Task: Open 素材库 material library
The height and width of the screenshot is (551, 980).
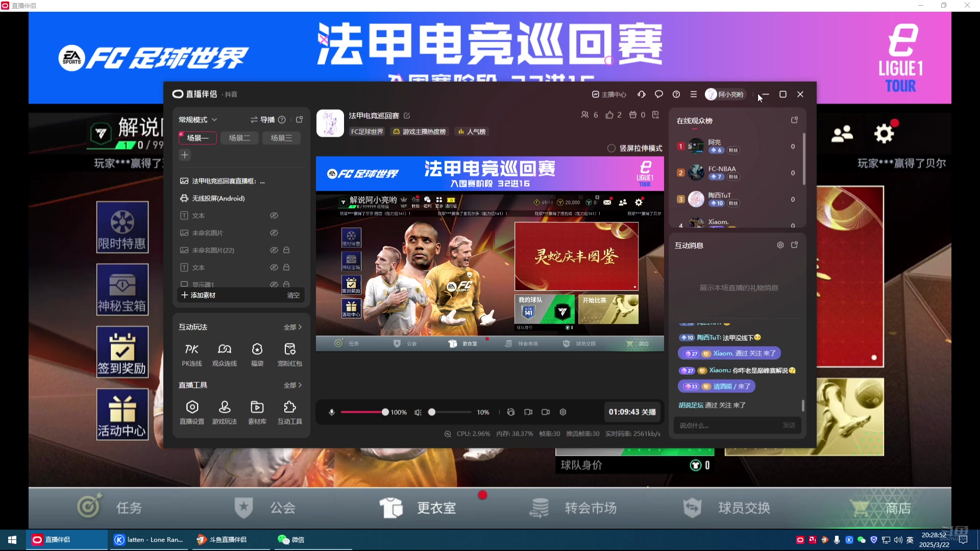Action: pyautogui.click(x=257, y=412)
